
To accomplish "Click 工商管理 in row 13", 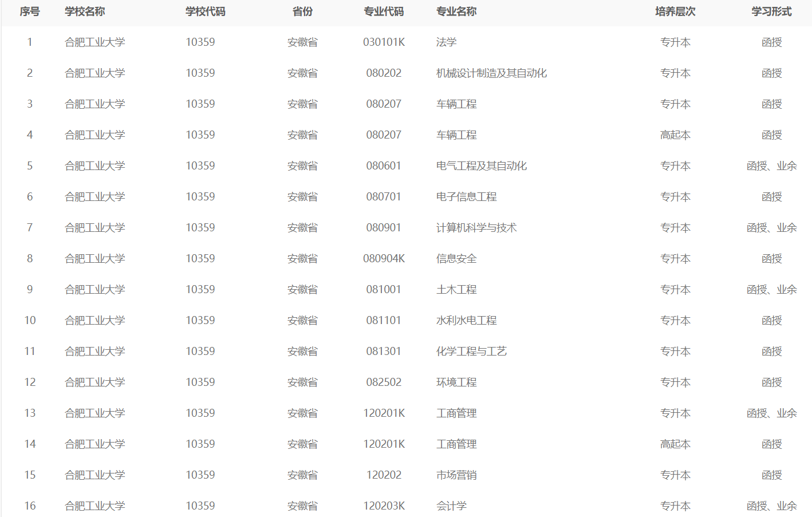I will pos(456,413).
